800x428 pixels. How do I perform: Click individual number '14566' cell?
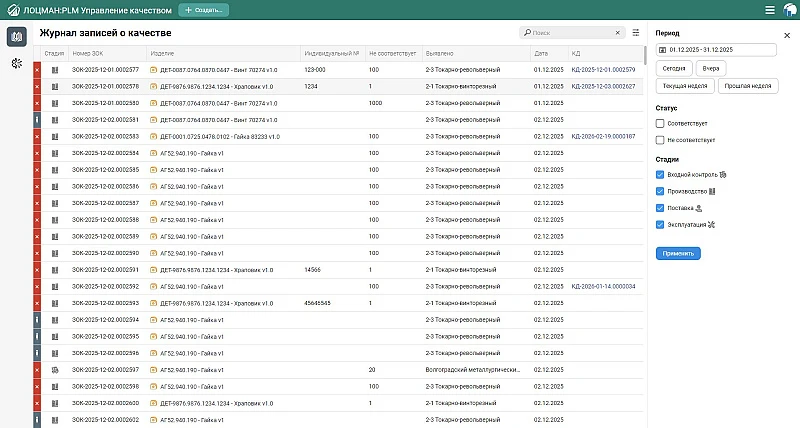312,270
